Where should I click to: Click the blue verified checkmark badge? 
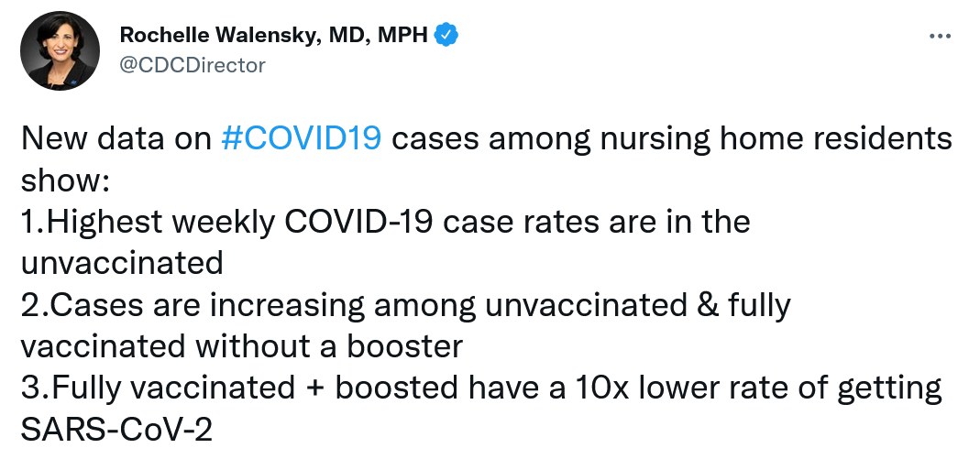446,36
